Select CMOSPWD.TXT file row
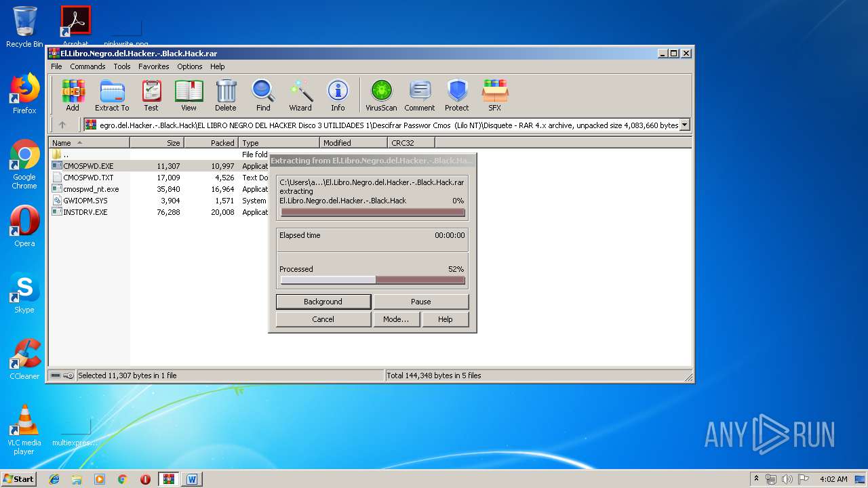This screenshot has width=868, height=488. (159, 178)
